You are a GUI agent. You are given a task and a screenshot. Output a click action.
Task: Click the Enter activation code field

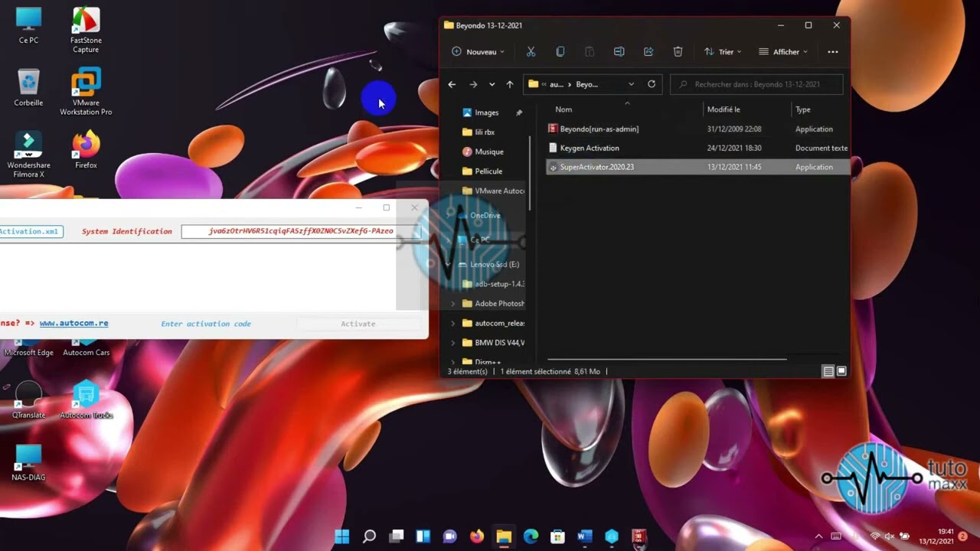pyautogui.click(x=206, y=324)
